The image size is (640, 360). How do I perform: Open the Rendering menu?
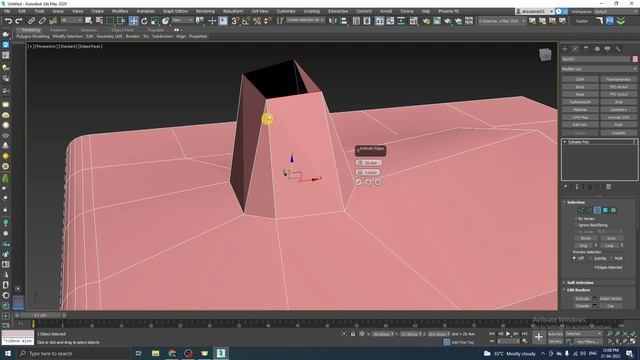(205, 11)
